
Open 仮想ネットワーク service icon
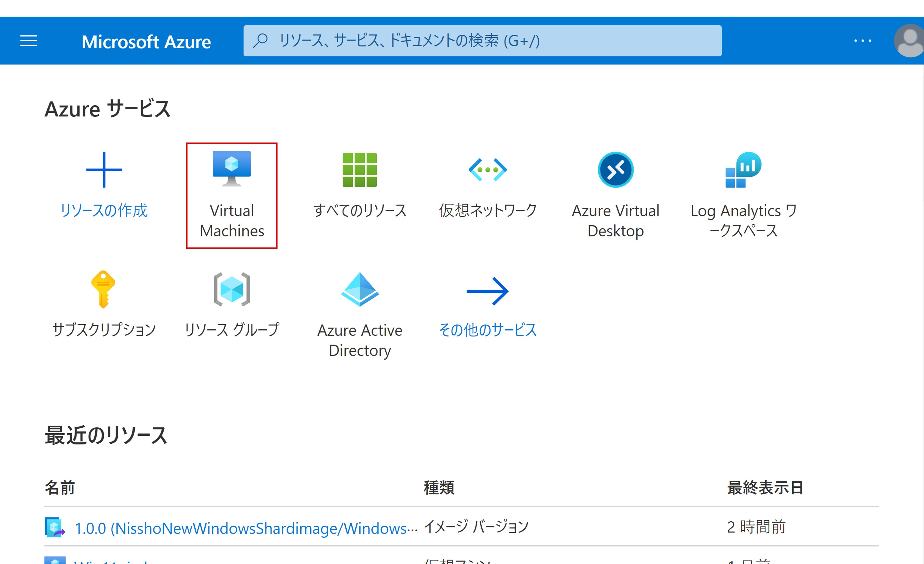[487, 170]
